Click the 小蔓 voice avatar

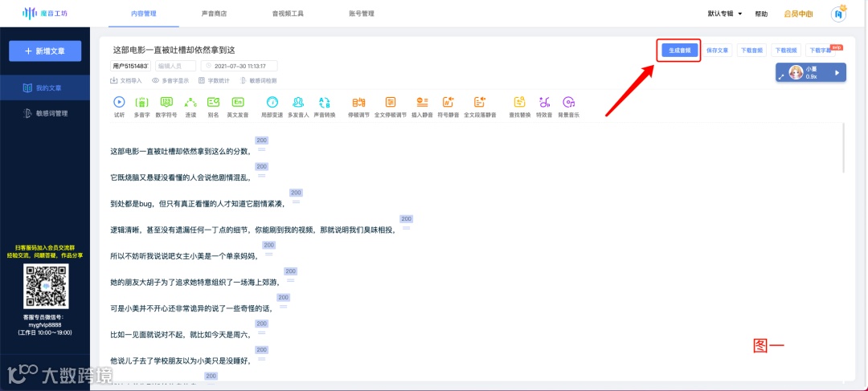pos(796,72)
